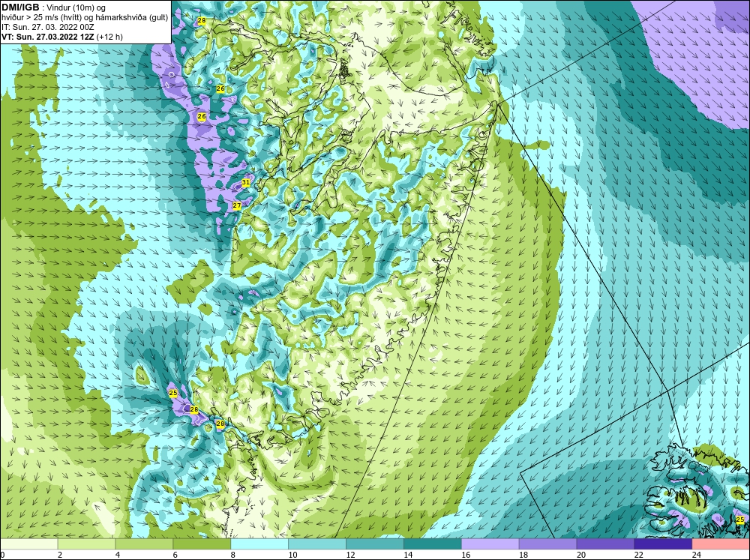The width and height of the screenshot is (750, 560).
Task: Click the yellow gust label 25 off southwest Greenland
Action: 173,393
